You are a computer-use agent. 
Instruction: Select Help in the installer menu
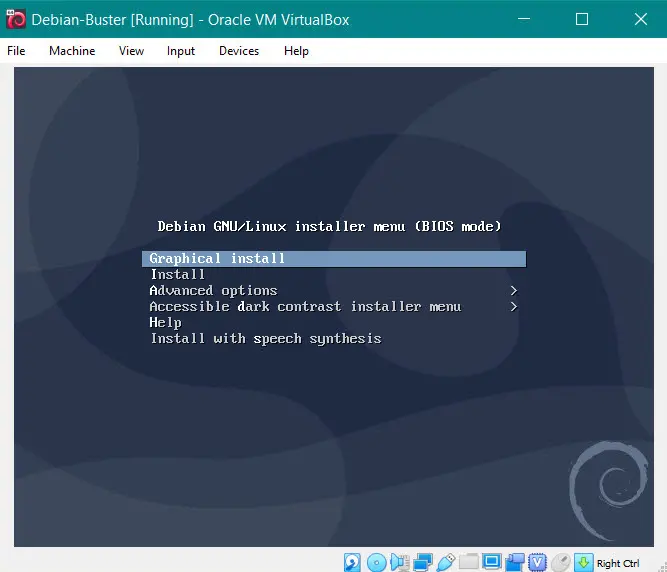click(165, 323)
